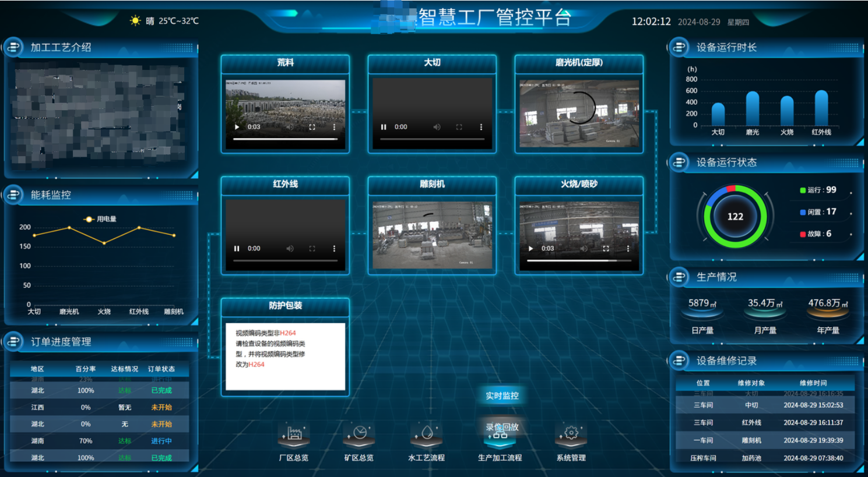Click the 进行中 status for 湖南 order
This screenshot has width=868, height=477.
[161, 441]
